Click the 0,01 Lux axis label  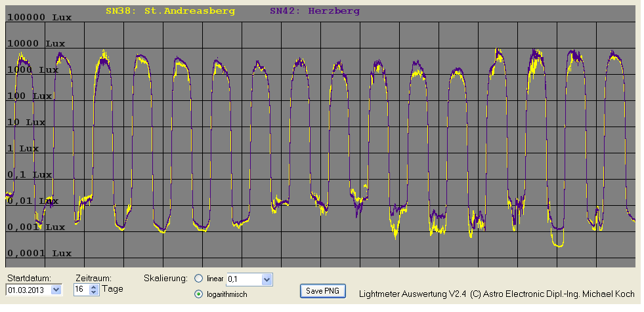click(x=33, y=201)
